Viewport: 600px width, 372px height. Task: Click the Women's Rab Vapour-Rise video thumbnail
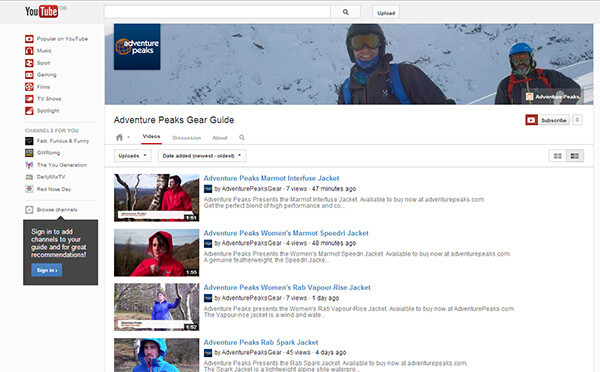tap(157, 307)
